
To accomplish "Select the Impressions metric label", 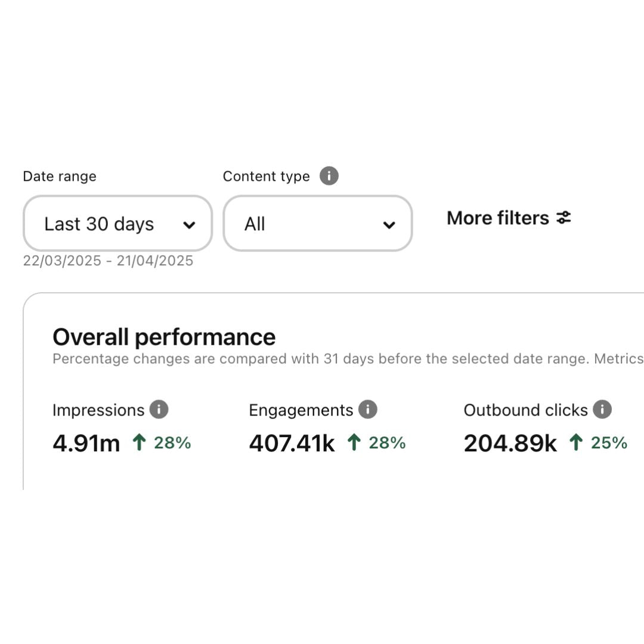I will 98,410.
